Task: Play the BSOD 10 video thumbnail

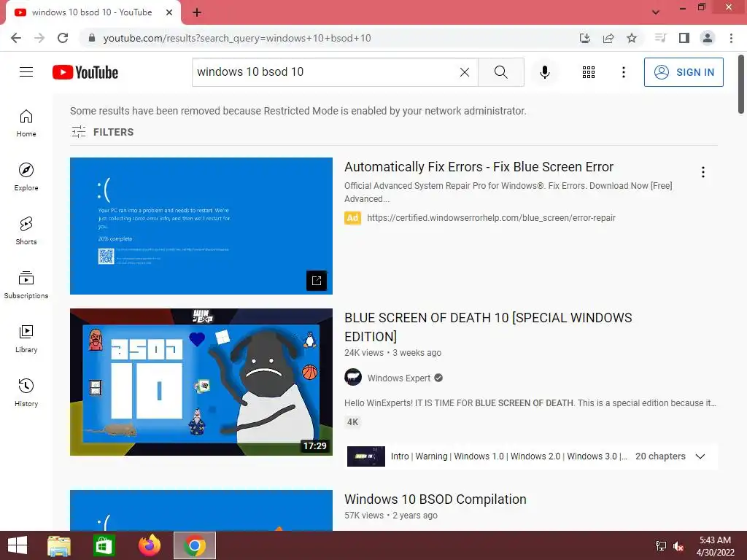Action: click(201, 382)
